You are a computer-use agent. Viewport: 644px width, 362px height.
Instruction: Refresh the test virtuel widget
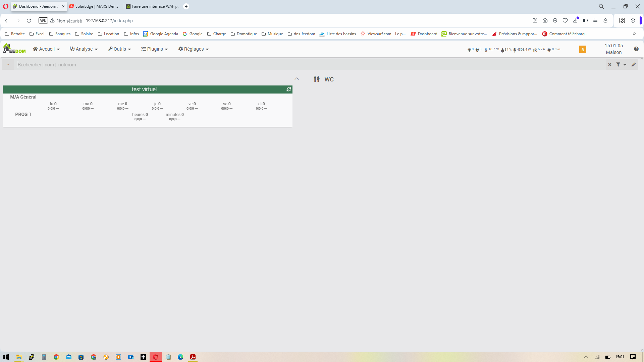coord(288,89)
